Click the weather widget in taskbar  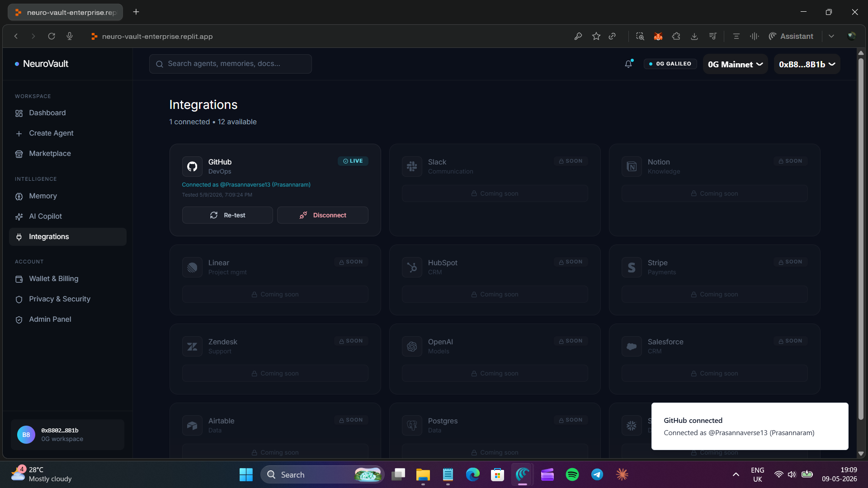tap(42, 474)
